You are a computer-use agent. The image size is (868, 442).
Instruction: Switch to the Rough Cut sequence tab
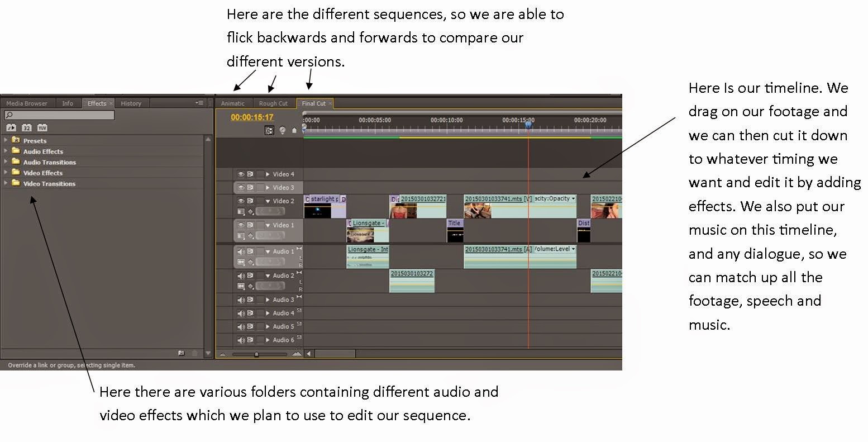(273, 103)
